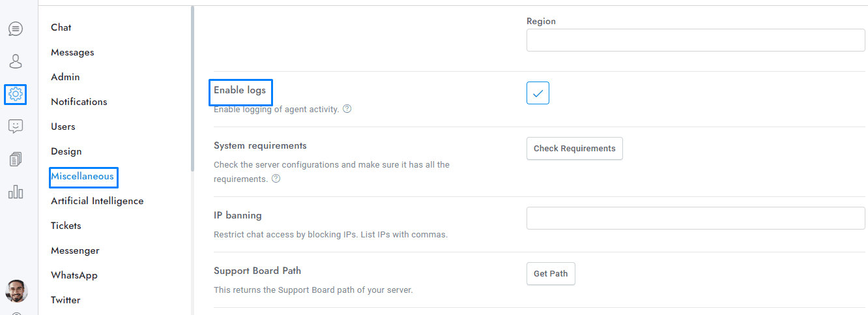This screenshot has height=315, width=868.
Task: Open the chatbot smiley message icon
Action: [x=16, y=127]
